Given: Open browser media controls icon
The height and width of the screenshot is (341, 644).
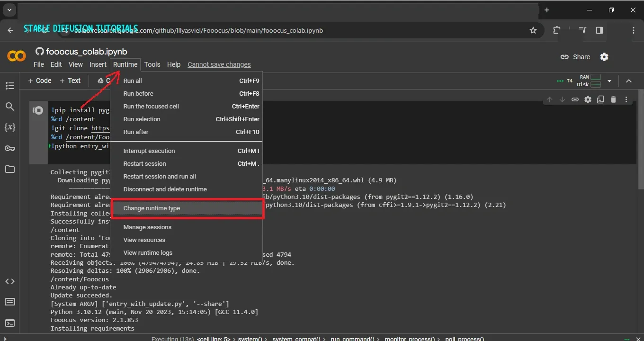Looking at the screenshot, I should click(582, 30).
